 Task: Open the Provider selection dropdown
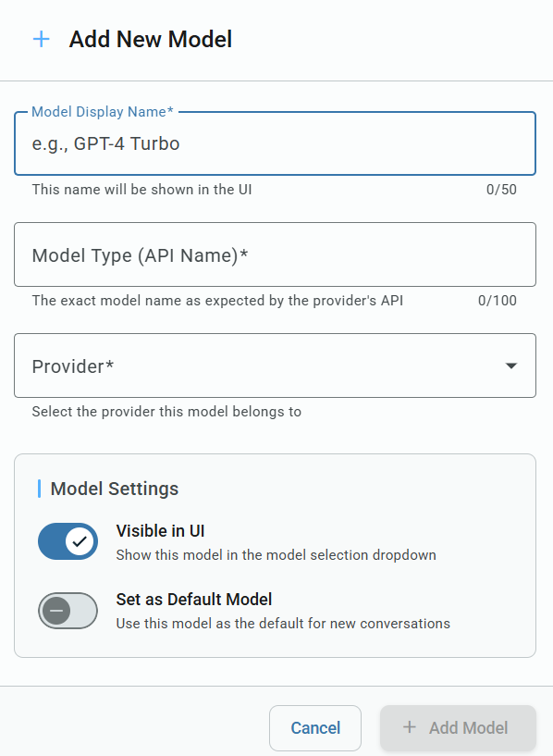pos(275,366)
